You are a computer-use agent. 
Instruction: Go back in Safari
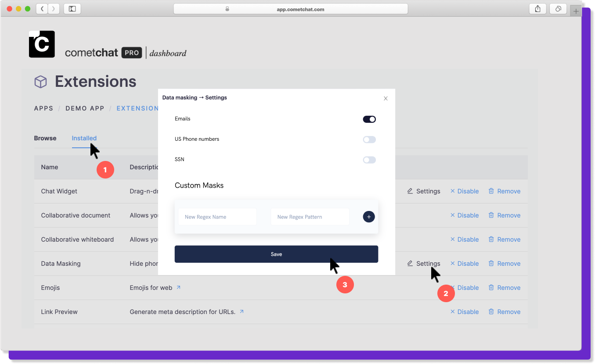pos(42,9)
